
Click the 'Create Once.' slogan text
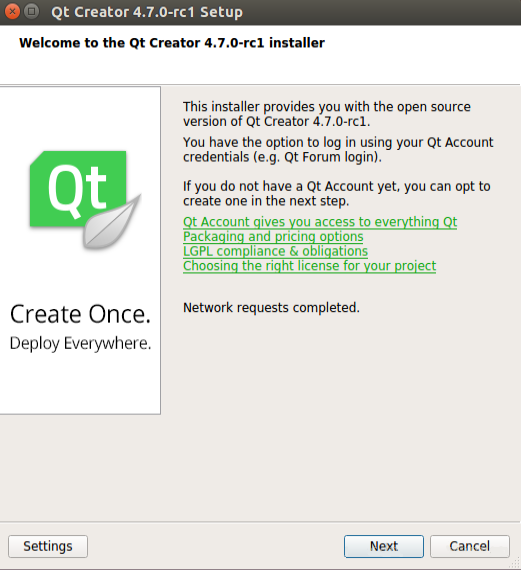80,314
